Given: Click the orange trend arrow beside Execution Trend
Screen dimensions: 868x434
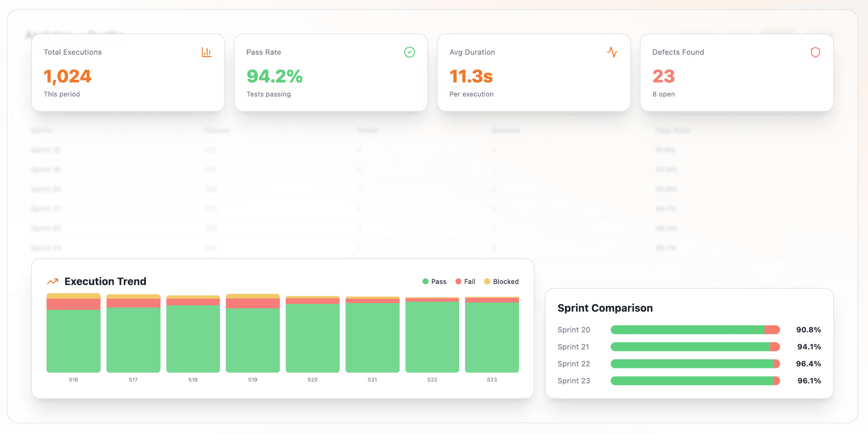Looking at the screenshot, I should (x=52, y=281).
